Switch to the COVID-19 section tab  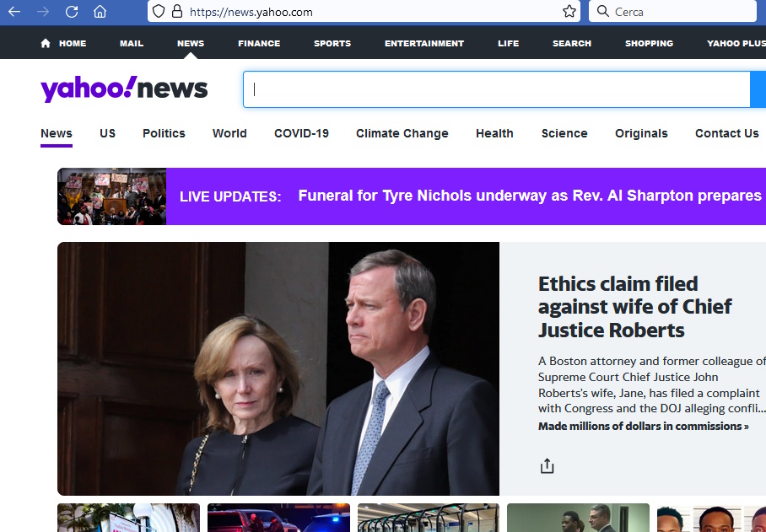[x=301, y=133]
